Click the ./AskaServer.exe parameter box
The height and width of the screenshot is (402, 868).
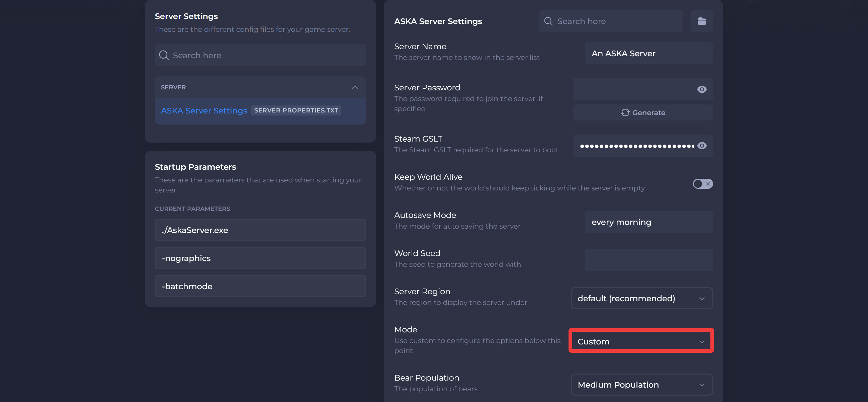[260, 230]
